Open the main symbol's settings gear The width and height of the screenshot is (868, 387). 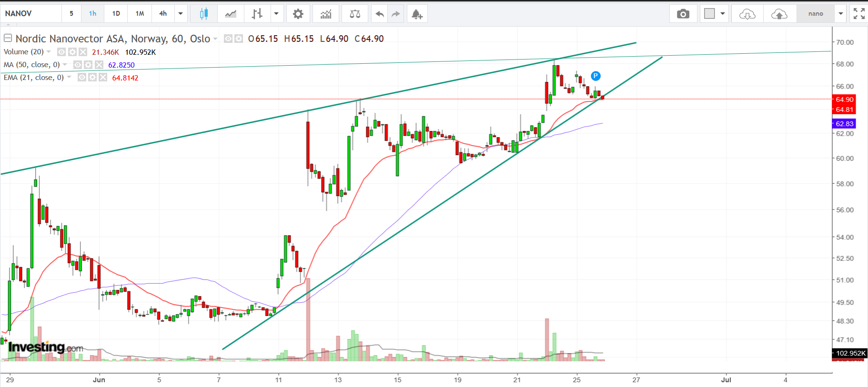click(x=239, y=39)
